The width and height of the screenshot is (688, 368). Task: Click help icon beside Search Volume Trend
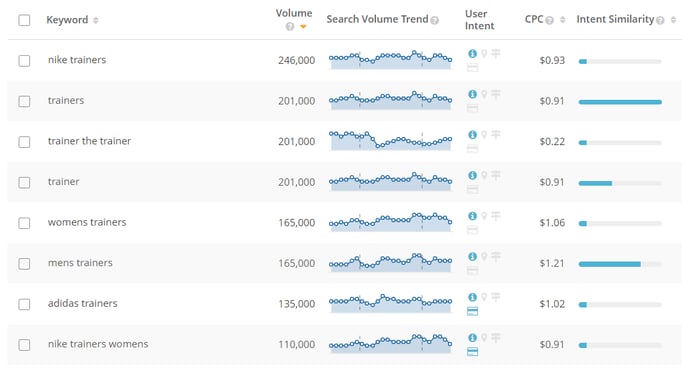[x=434, y=20]
